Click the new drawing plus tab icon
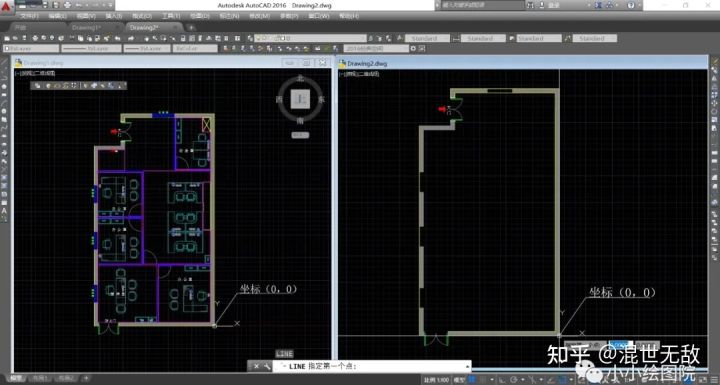Image resolution: width=720 pixels, height=385 pixels. coord(191,28)
